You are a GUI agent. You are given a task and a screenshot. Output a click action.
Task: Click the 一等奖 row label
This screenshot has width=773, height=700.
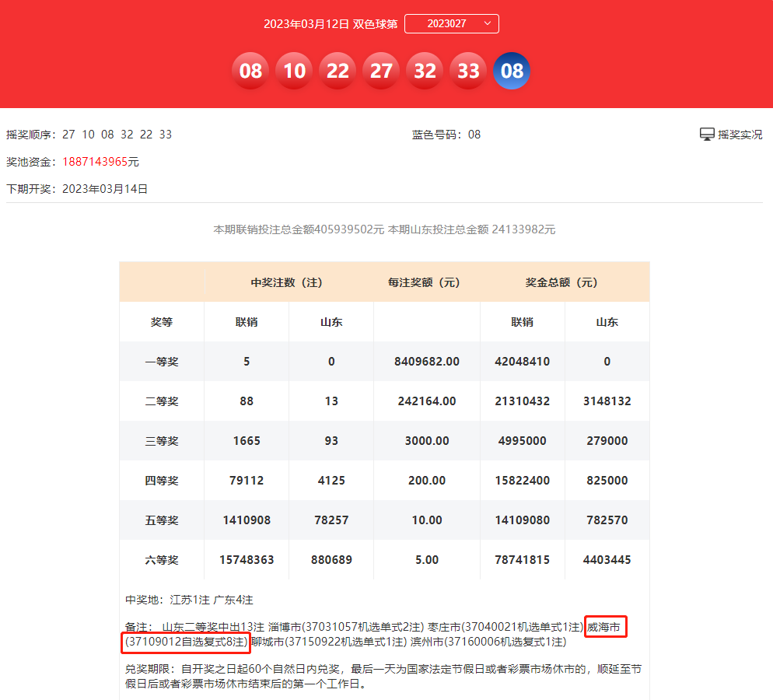[160, 362]
